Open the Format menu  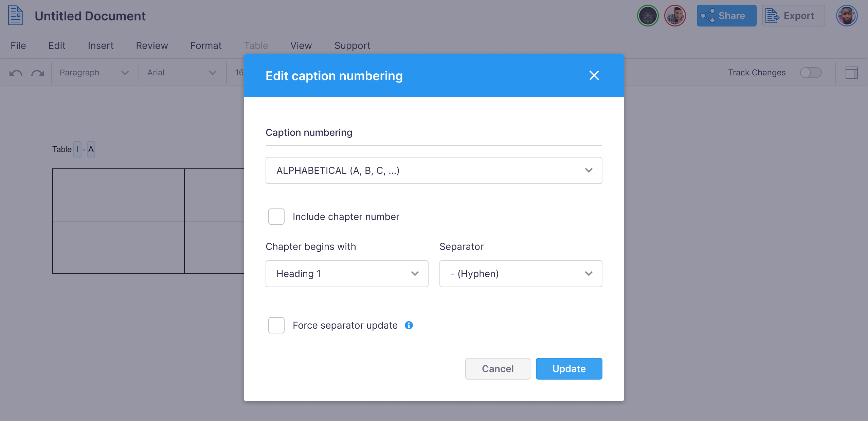pyautogui.click(x=206, y=45)
